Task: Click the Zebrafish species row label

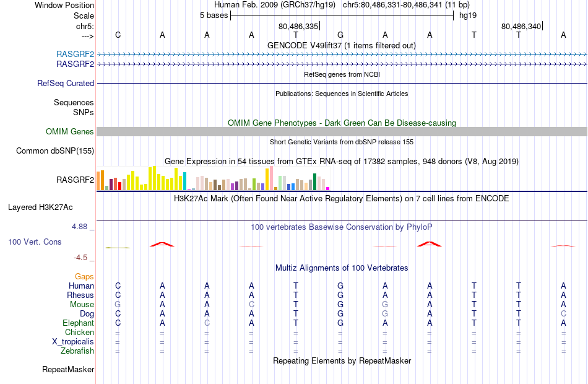Action: click(x=77, y=351)
